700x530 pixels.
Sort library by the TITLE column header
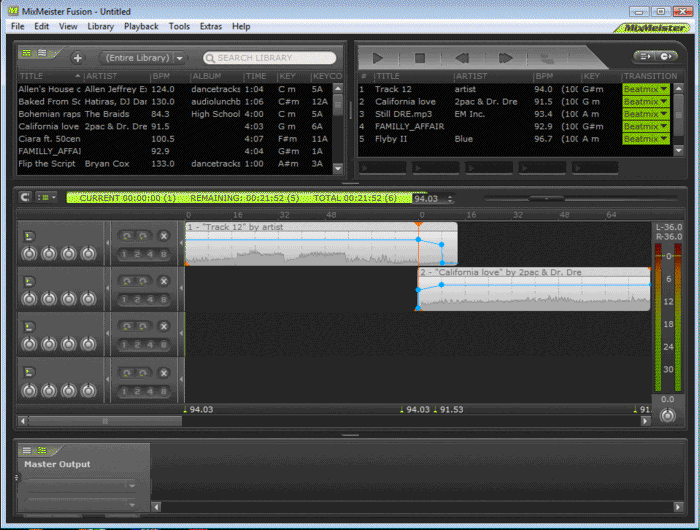[50, 76]
